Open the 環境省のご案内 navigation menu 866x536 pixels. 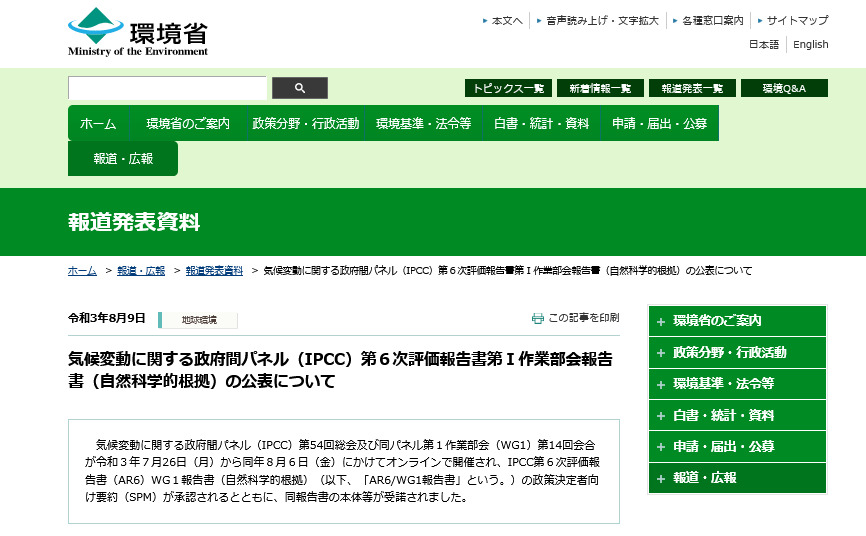pos(188,123)
